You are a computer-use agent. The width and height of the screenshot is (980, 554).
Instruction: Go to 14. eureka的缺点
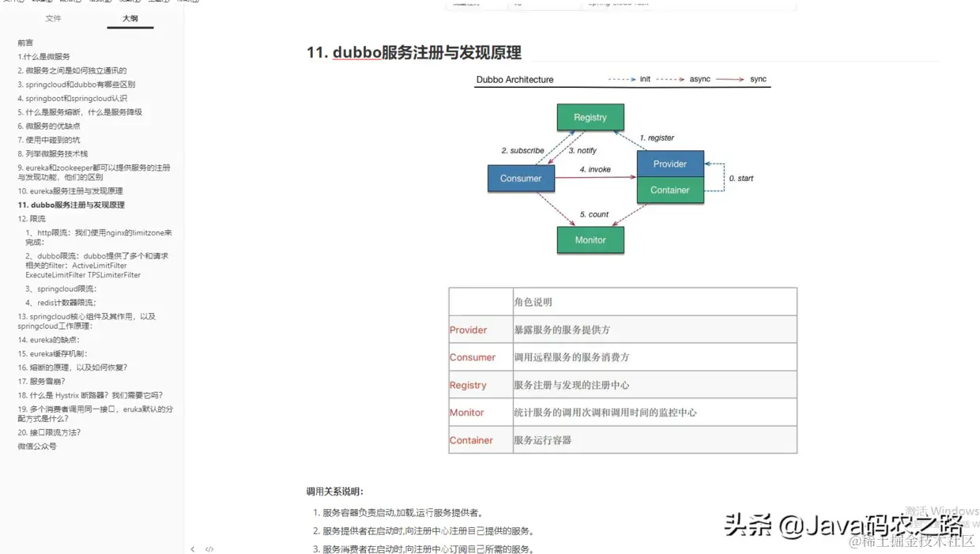pyautogui.click(x=48, y=339)
